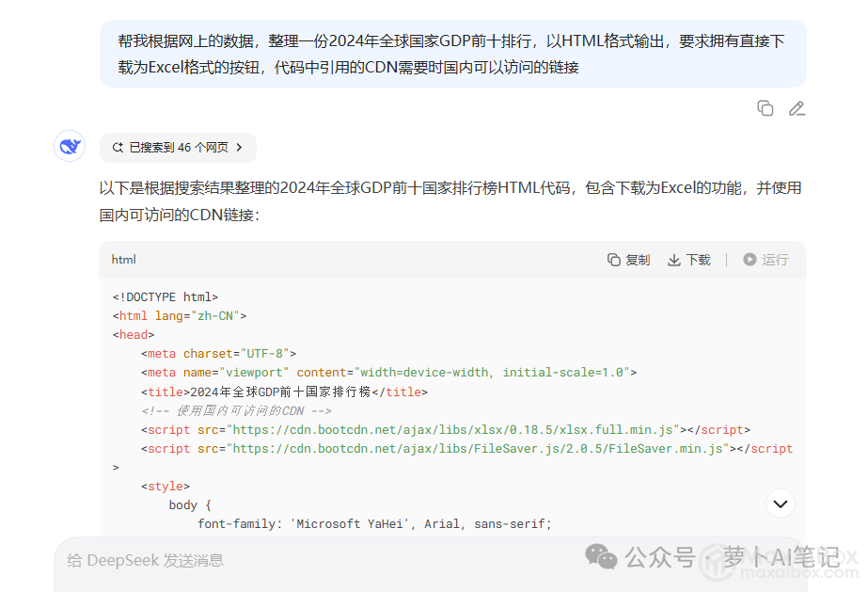Copy the user prompt with the copy icon
This screenshot has height=592, width=868.
(765, 108)
